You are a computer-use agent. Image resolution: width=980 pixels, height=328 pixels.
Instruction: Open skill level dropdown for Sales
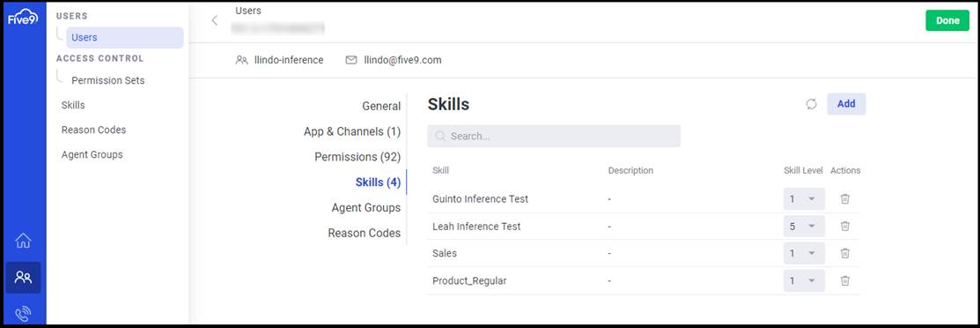pos(804,254)
